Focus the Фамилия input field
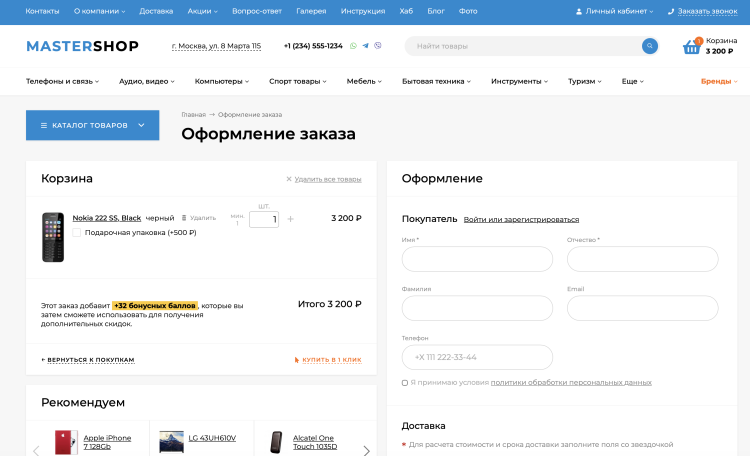 point(477,308)
